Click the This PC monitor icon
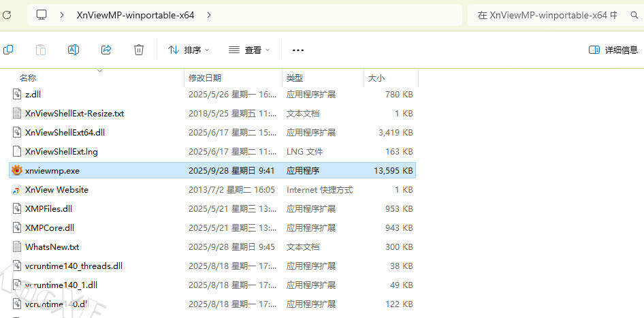Viewport: 644px width, 318px height. tap(42, 15)
